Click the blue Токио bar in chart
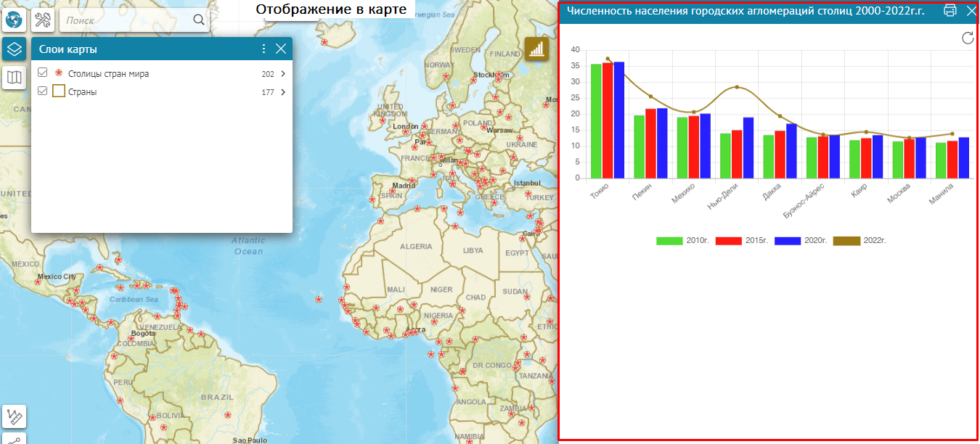Screen dimensions: 980x444 tap(618, 120)
